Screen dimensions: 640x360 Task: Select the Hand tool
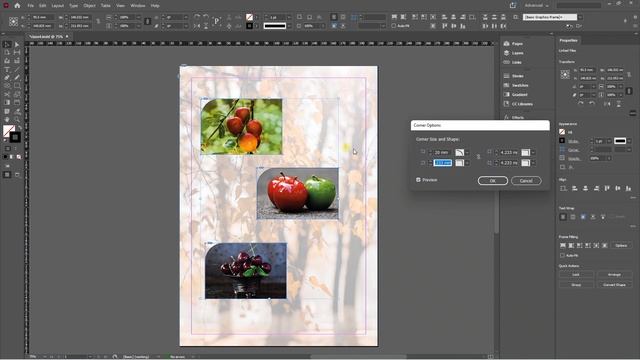click(x=7, y=119)
